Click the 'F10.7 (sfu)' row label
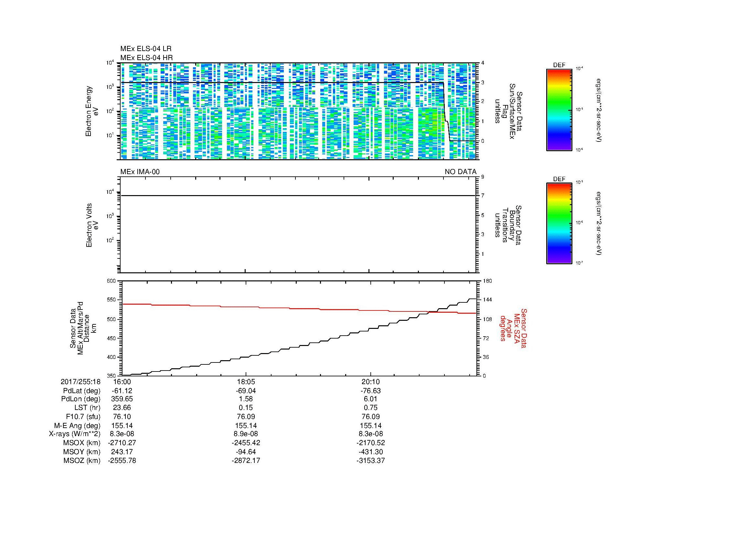Screen dimensions: 756x534 pos(83,417)
